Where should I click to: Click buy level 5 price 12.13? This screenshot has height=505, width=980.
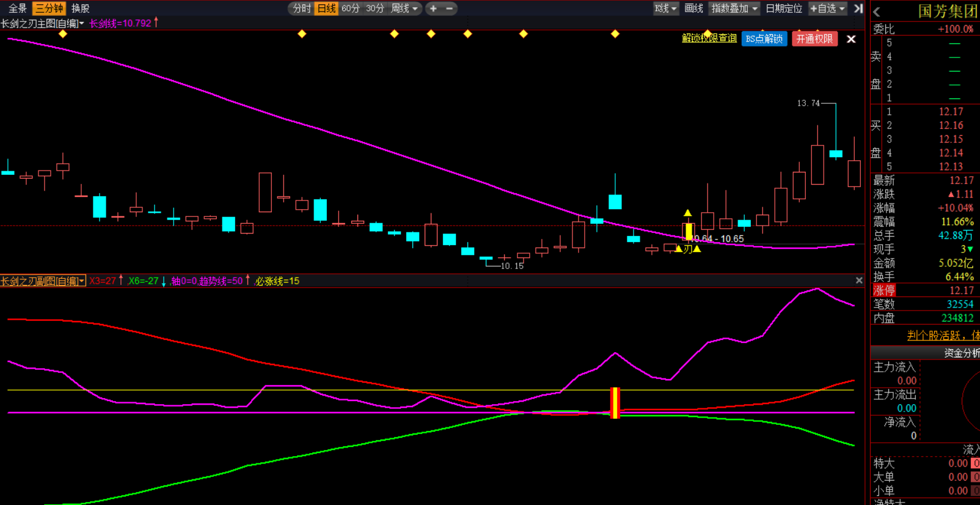coord(951,167)
